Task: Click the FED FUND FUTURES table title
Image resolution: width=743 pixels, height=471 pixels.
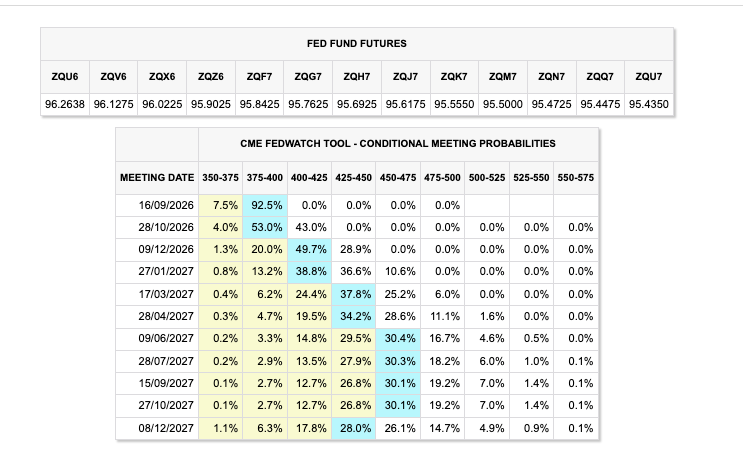Action: coord(357,44)
